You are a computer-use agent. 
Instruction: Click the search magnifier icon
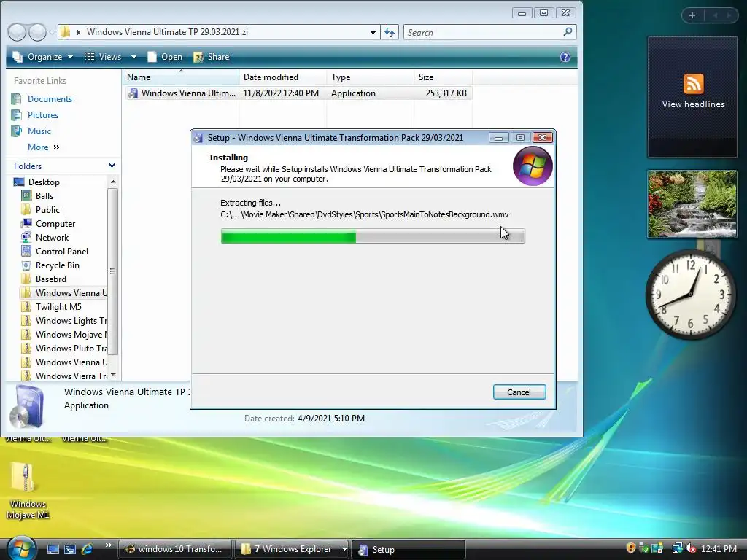[x=568, y=32]
